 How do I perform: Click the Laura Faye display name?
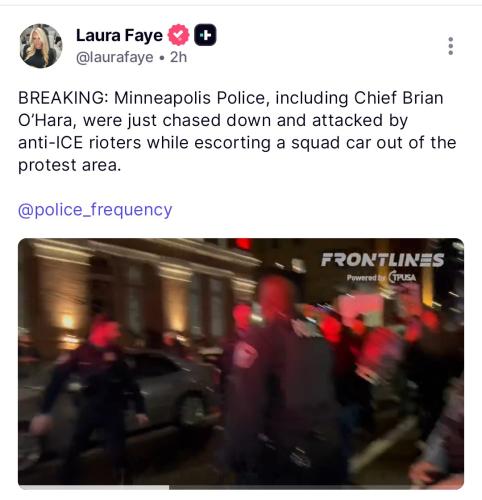pyautogui.click(x=119, y=35)
